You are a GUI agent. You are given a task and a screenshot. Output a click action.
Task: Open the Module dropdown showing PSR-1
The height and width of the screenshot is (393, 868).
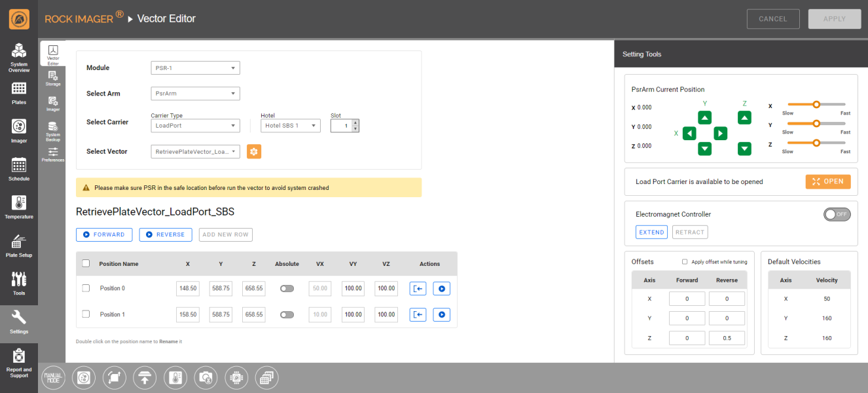(x=195, y=67)
